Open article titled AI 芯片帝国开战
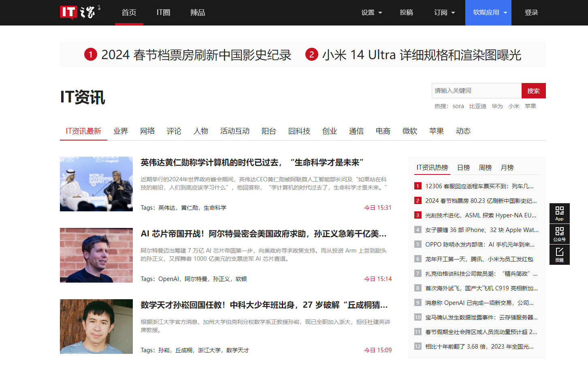588x366 pixels. tap(264, 234)
